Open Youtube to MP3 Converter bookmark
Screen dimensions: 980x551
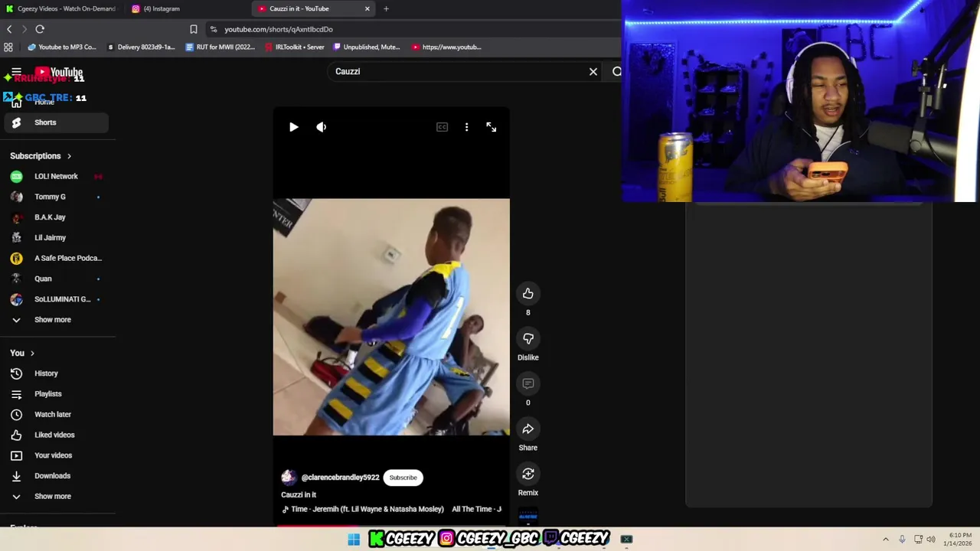[x=62, y=47]
